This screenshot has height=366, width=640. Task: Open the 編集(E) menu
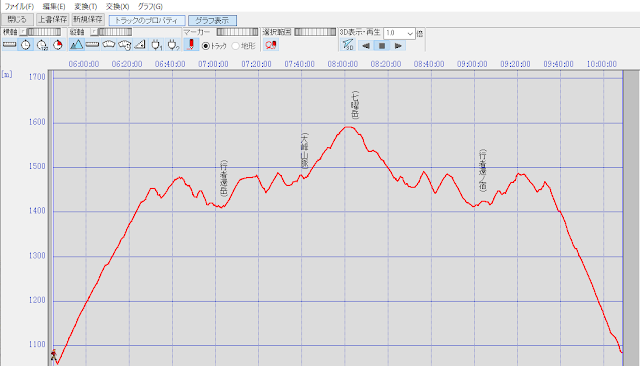[x=54, y=7]
